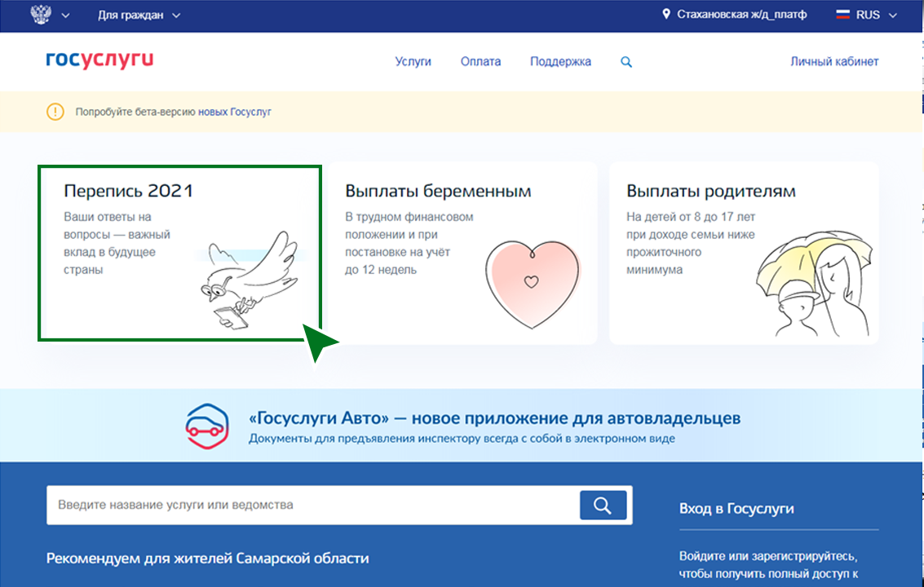Click the banner subtitle about Документы для предъявления
Screen dimensions: 924x587
(x=462, y=439)
